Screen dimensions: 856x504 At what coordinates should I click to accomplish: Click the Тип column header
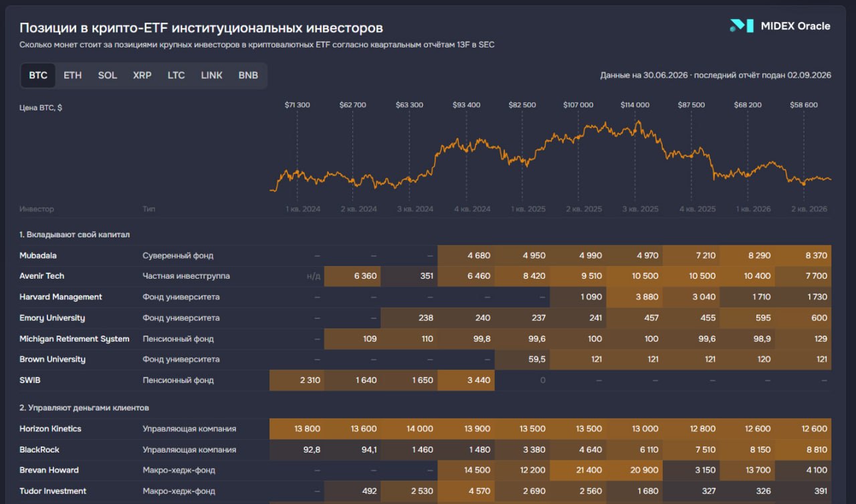148,209
